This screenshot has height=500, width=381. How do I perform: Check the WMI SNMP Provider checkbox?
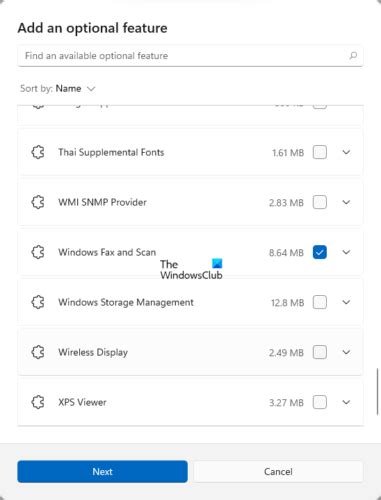(320, 202)
